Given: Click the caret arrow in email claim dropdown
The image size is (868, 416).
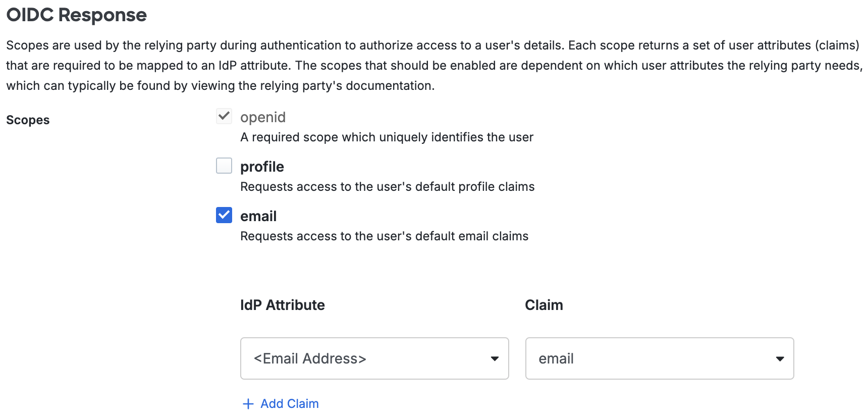Looking at the screenshot, I should pos(780,359).
